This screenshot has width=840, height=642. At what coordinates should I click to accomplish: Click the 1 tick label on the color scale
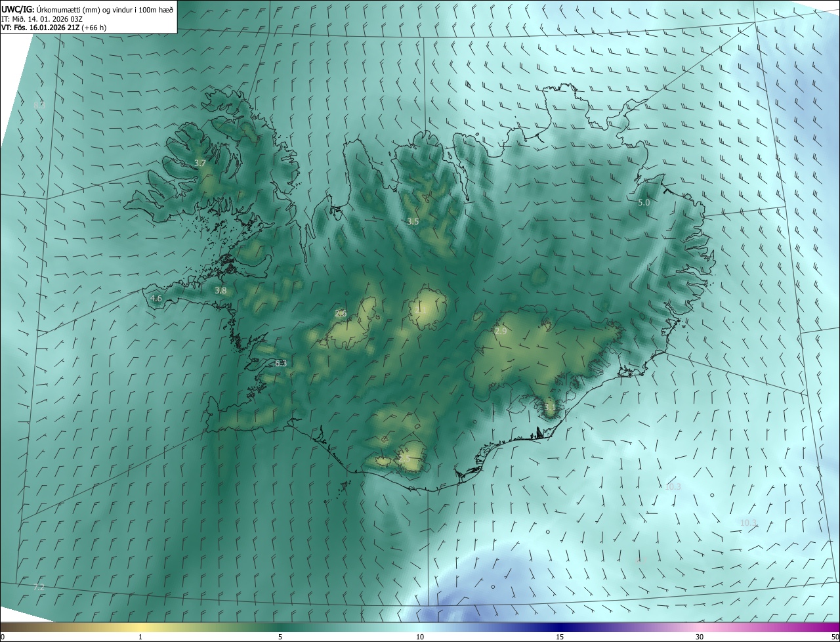pyautogui.click(x=140, y=637)
